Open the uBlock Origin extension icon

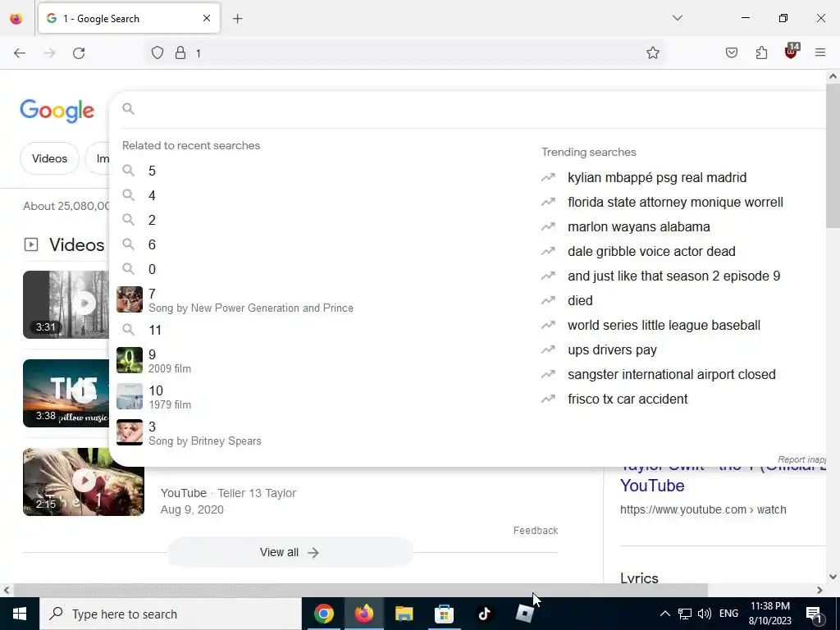792,52
